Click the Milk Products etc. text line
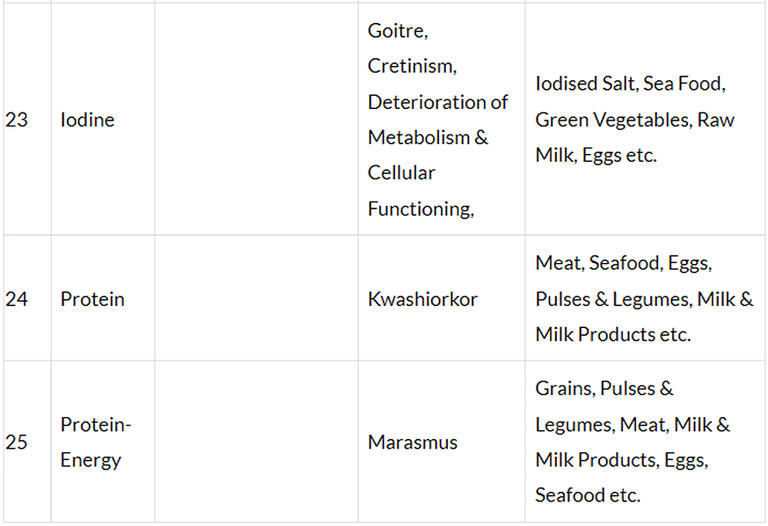Image resolution: width=768 pixels, height=526 pixels. pyautogui.click(x=612, y=335)
